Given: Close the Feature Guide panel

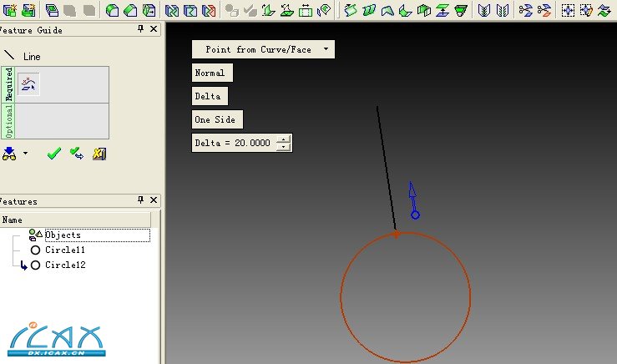Looking at the screenshot, I should pyautogui.click(x=154, y=28).
